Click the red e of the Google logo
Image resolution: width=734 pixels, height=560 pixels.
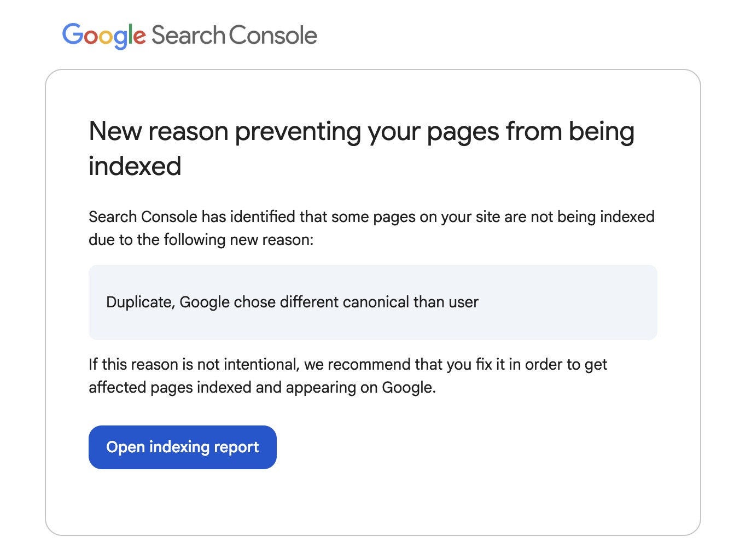point(139,37)
